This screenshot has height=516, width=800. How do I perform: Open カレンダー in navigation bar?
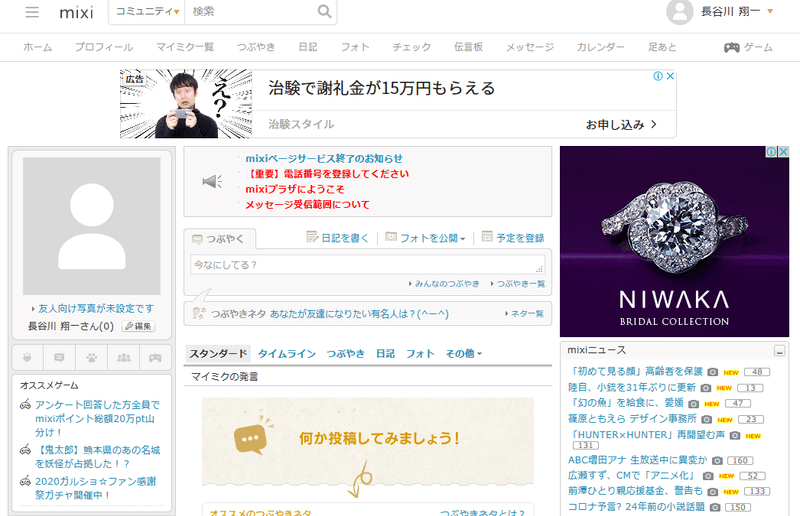(601, 47)
